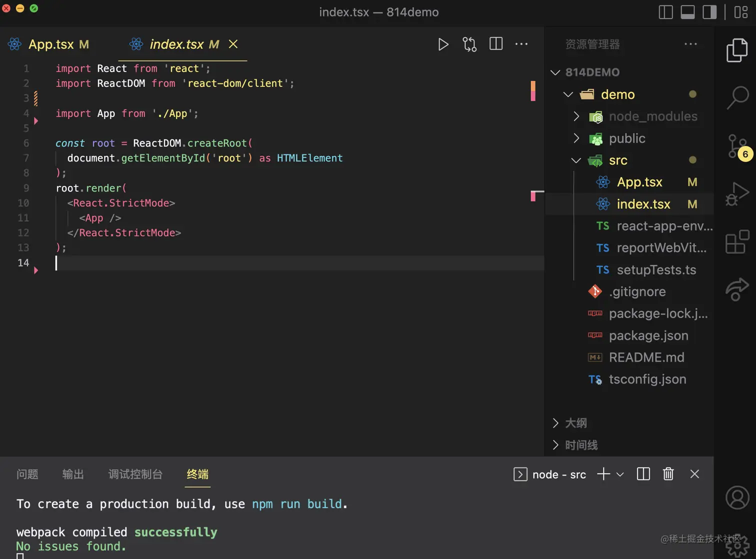Close the bottom panel

(694, 474)
